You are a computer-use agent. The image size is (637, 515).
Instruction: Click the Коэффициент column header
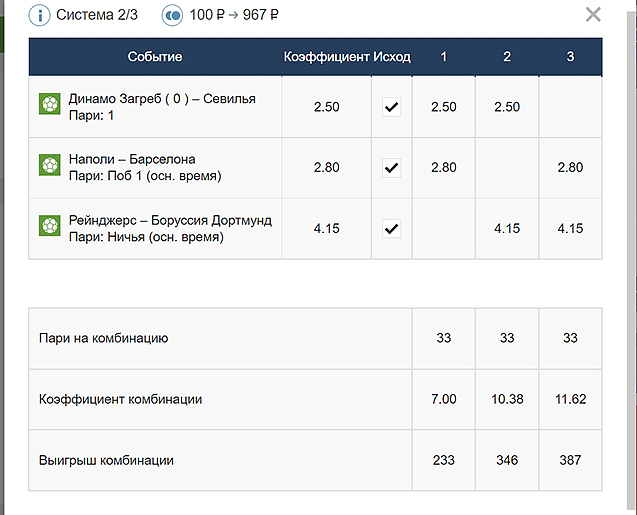[326, 57]
